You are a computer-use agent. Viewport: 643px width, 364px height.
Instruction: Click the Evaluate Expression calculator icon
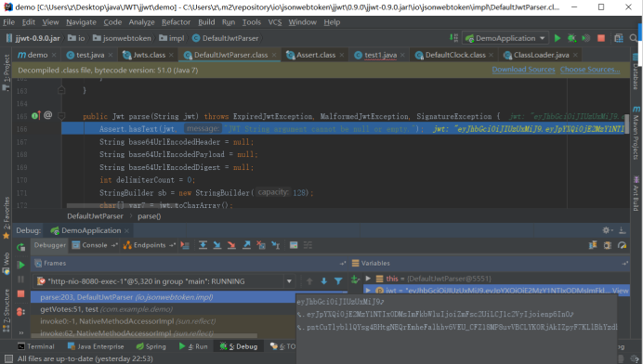tap(294, 245)
